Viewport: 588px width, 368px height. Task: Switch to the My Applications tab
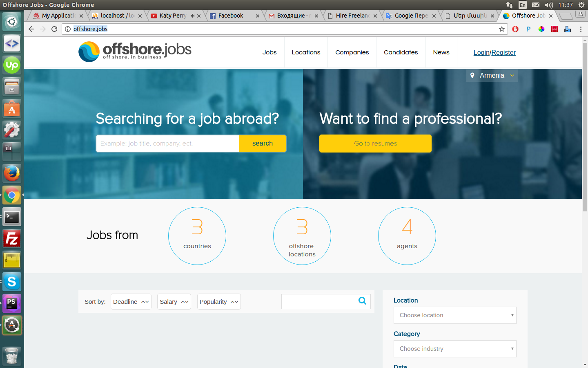tap(57, 16)
